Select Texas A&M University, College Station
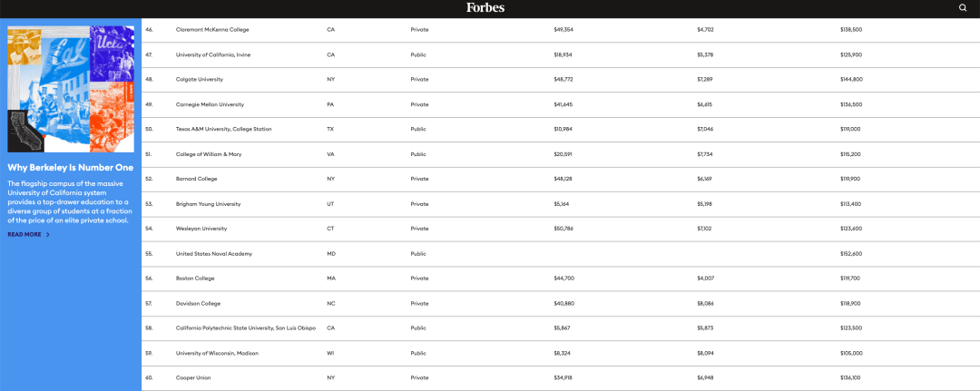Image resolution: width=980 pixels, height=391 pixels. coord(222,130)
